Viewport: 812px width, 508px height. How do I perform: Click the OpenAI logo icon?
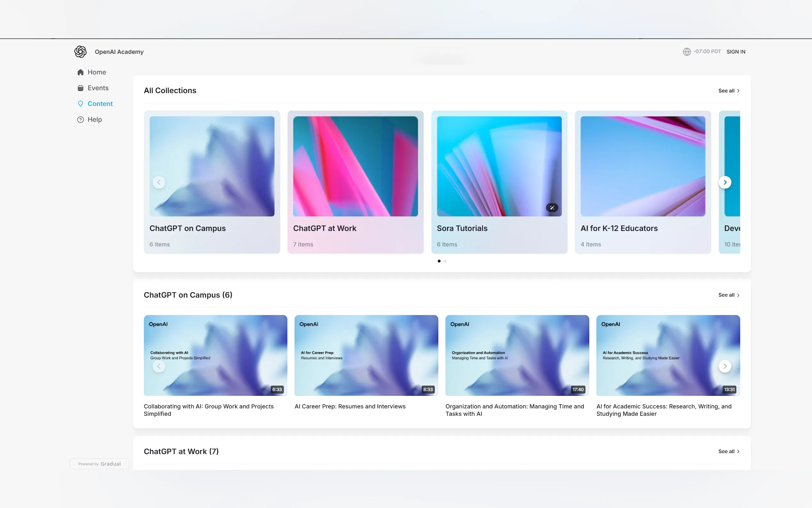[x=80, y=52]
